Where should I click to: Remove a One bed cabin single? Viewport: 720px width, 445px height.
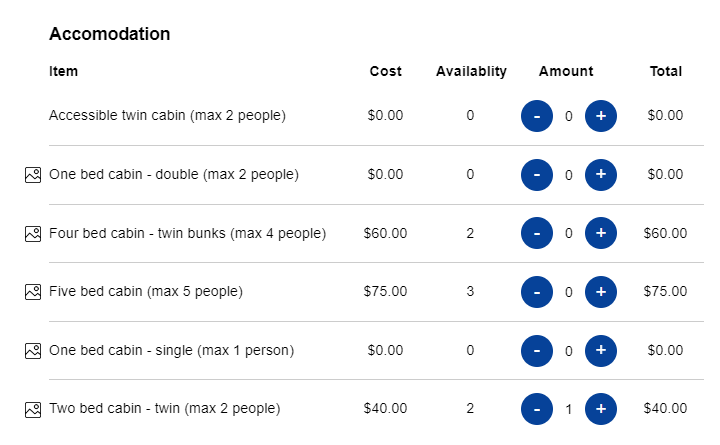point(537,351)
